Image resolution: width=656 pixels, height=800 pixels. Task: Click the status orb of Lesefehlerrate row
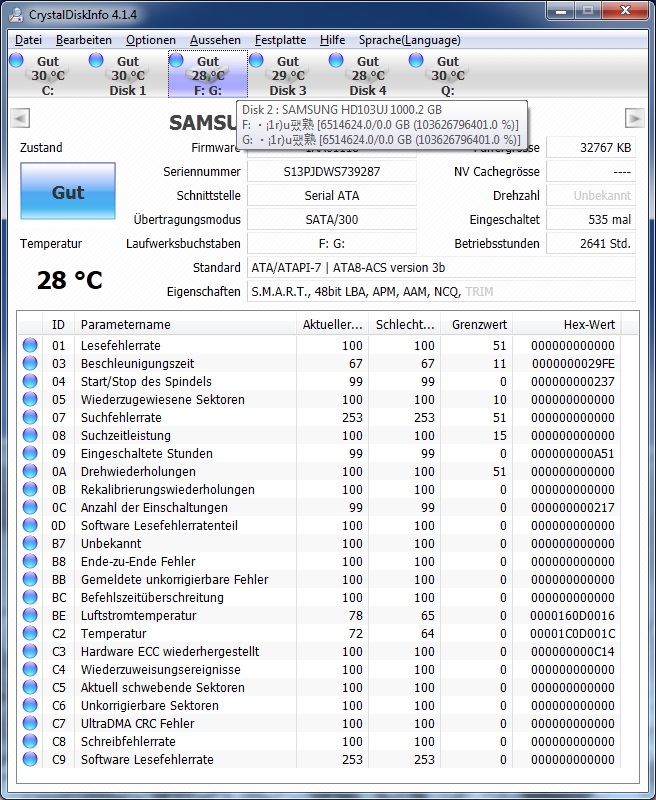pos(30,345)
